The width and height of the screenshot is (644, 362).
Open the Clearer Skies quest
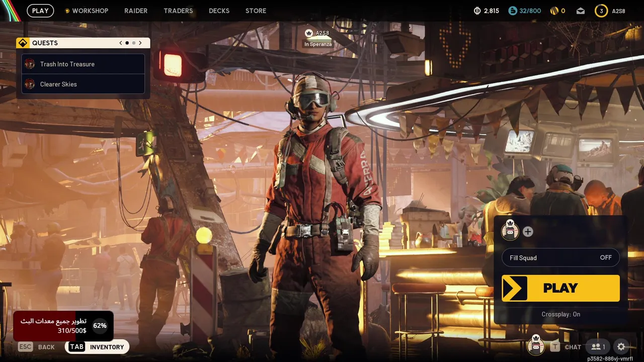pyautogui.click(x=84, y=84)
